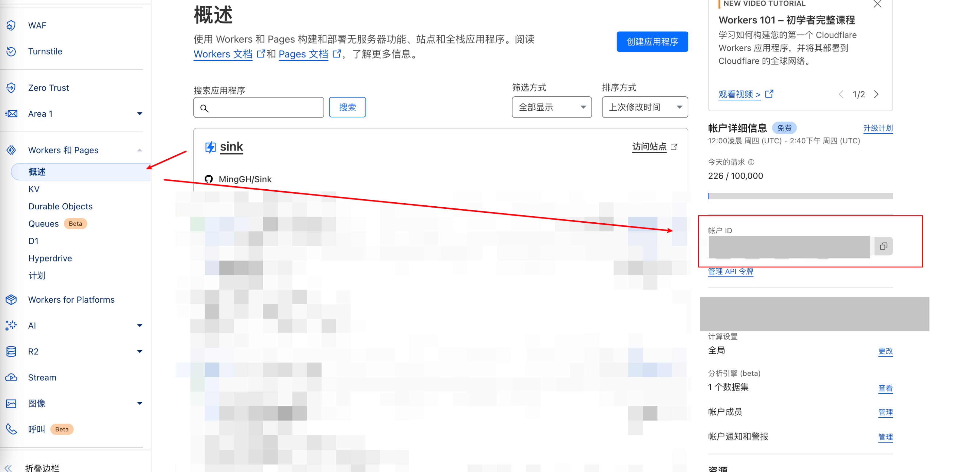Click the 1/2 tutorial page indicator

tap(859, 94)
